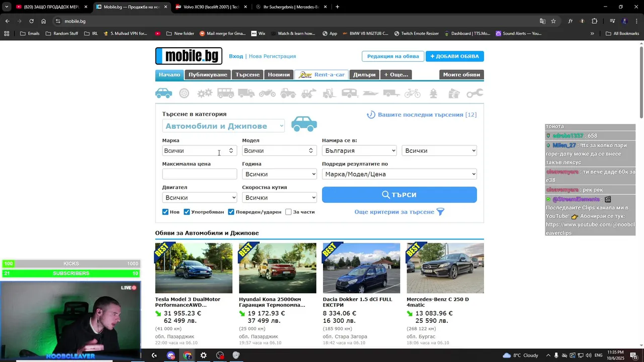
Task: Select the parts gears category icon
Action: click(204, 93)
